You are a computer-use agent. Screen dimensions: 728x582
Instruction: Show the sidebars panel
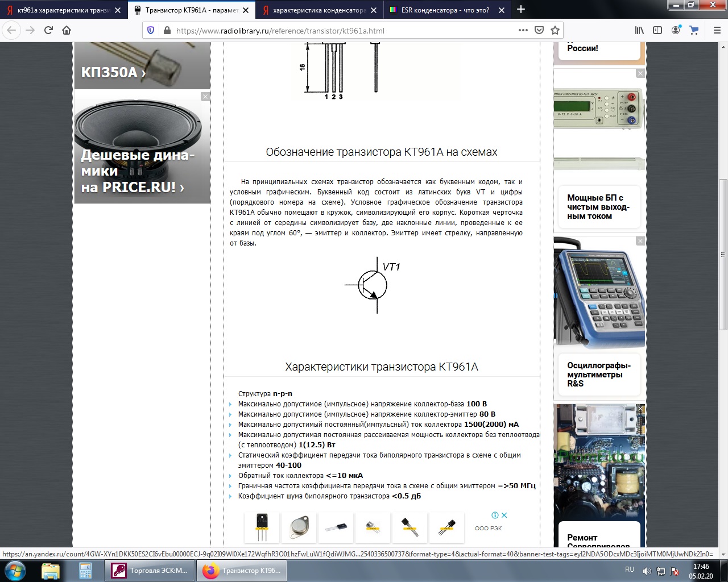click(x=657, y=31)
